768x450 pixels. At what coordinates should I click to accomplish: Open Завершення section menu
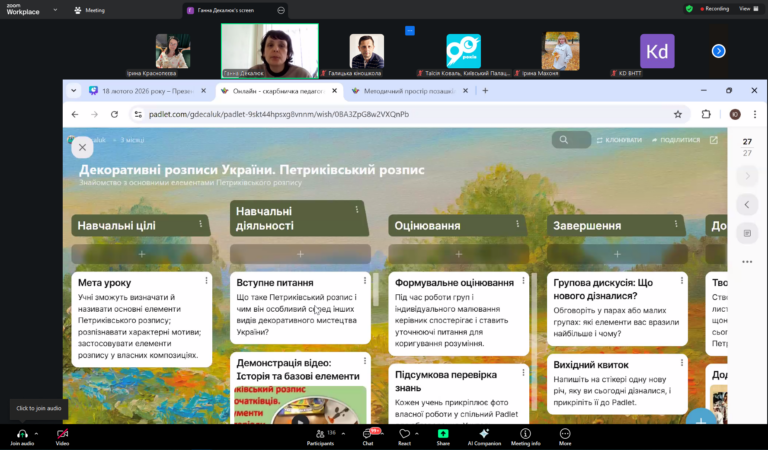point(676,224)
